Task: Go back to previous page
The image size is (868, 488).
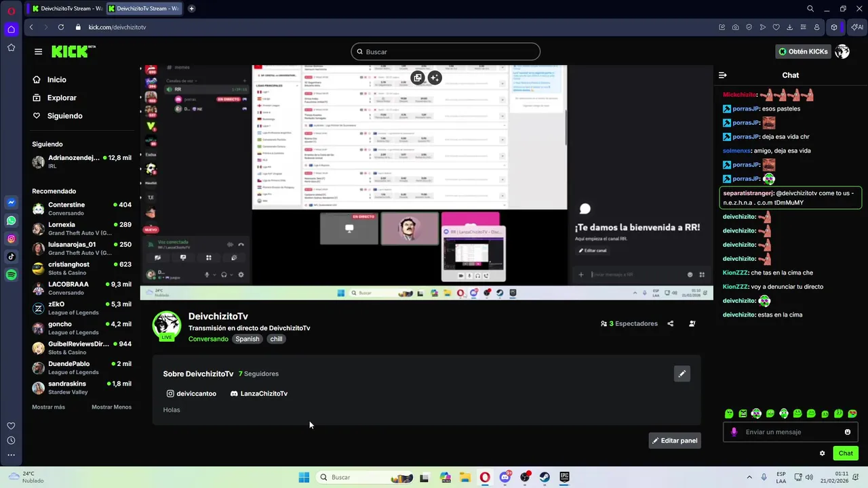Action: (31, 27)
